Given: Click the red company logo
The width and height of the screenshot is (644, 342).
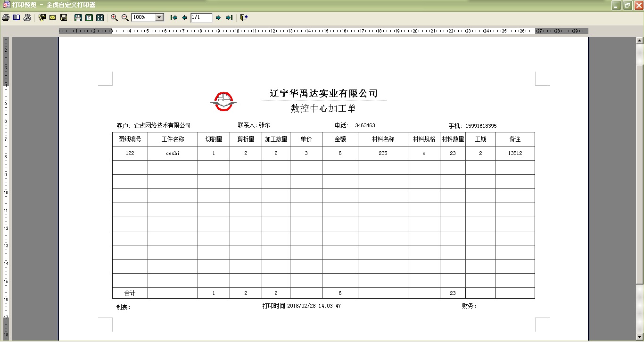Looking at the screenshot, I should pyautogui.click(x=223, y=102).
